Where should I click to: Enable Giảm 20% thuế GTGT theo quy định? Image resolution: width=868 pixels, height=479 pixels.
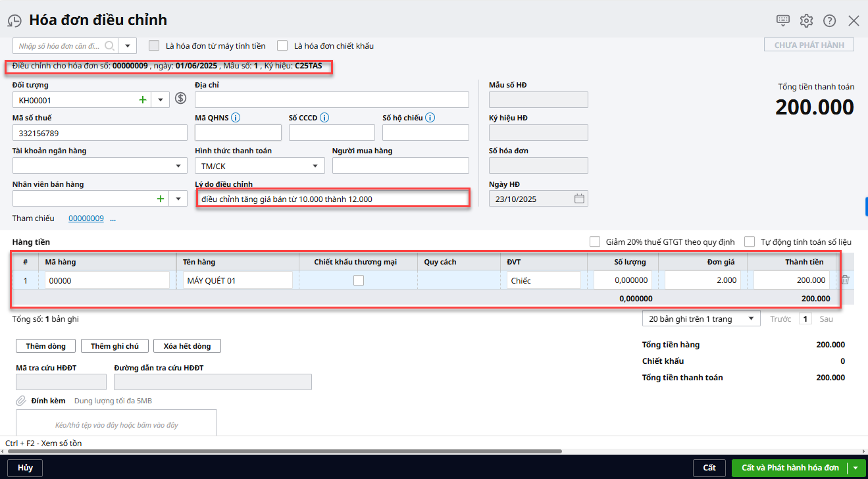pos(595,241)
